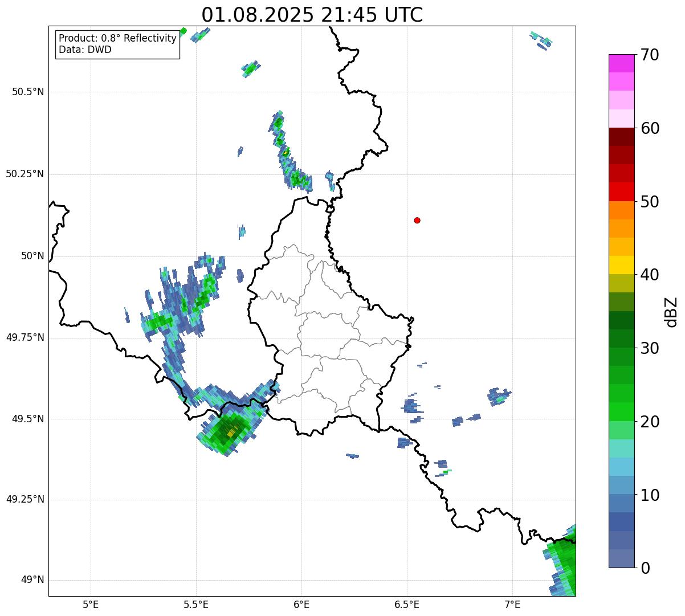Select the 49.75°N latitude label
The width and height of the screenshot is (685, 616).
pyautogui.click(x=25, y=337)
